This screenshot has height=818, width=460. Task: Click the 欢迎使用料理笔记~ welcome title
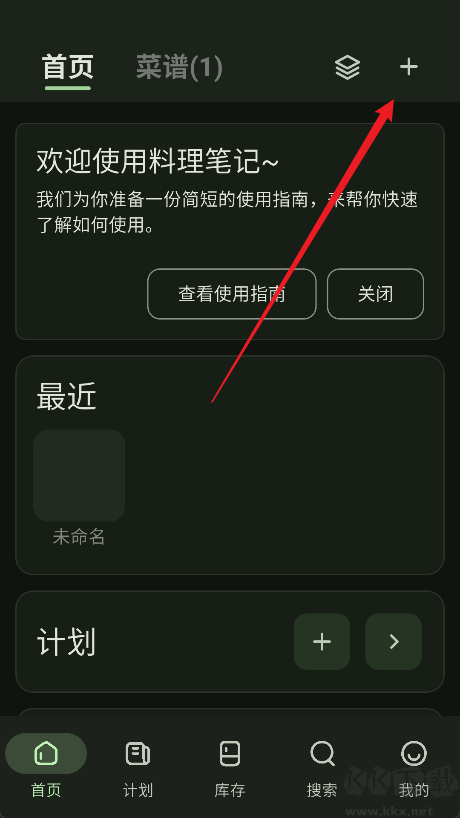(158, 161)
